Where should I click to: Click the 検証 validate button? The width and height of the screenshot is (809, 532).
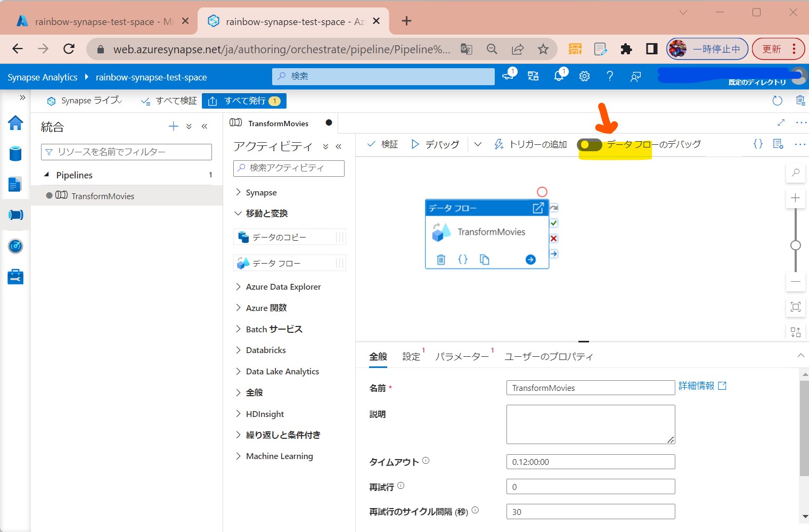click(x=382, y=144)
